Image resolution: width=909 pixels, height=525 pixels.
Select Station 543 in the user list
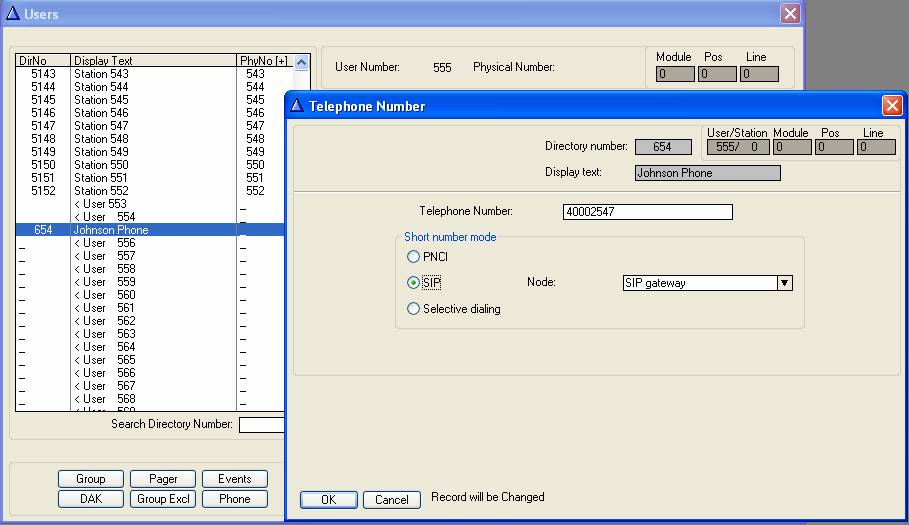101,74
